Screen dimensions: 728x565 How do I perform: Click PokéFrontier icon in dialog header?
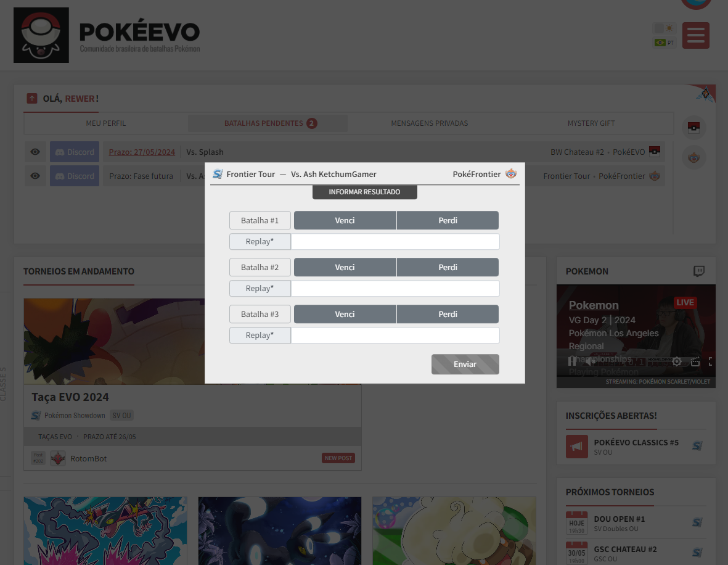click(511, 174)
